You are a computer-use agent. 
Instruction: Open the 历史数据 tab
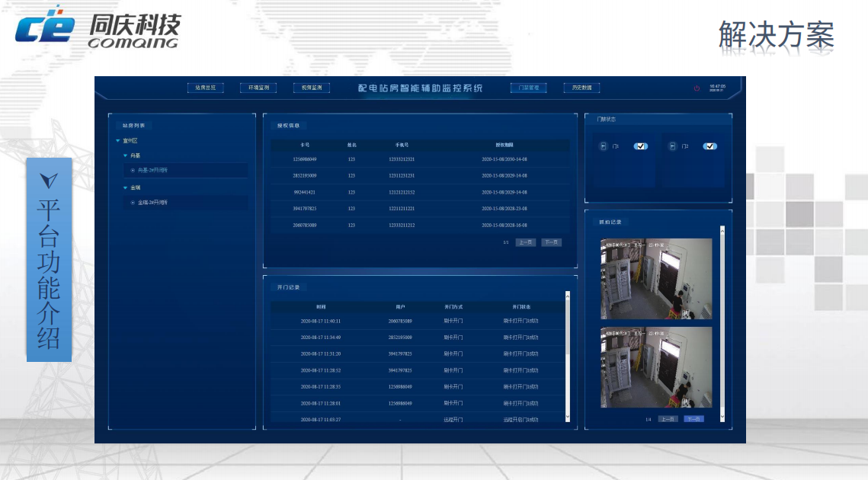[581, 88]
